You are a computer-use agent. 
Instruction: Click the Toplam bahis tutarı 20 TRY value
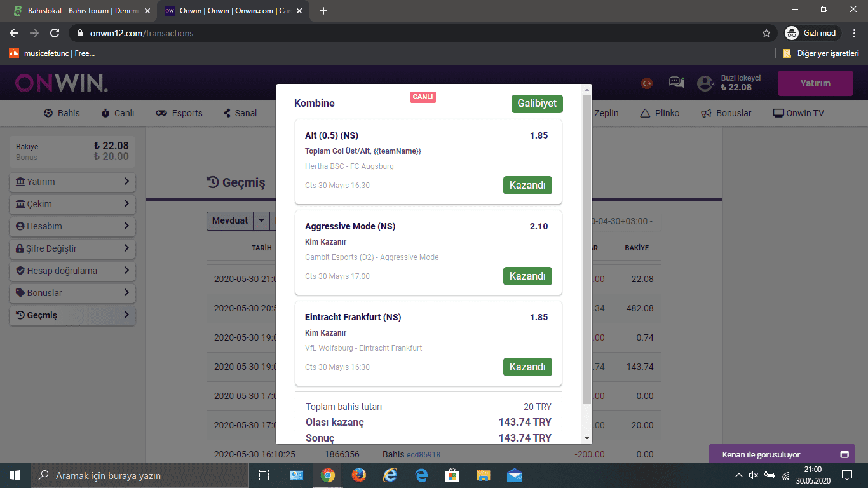point(537,407)
